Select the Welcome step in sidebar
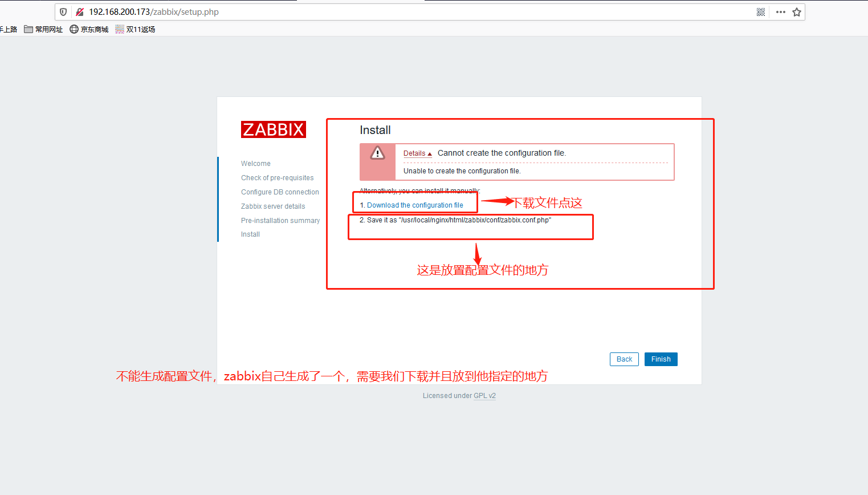Viewport: 868px width, 495px height. pyautogui.click(x=256, y=164)
